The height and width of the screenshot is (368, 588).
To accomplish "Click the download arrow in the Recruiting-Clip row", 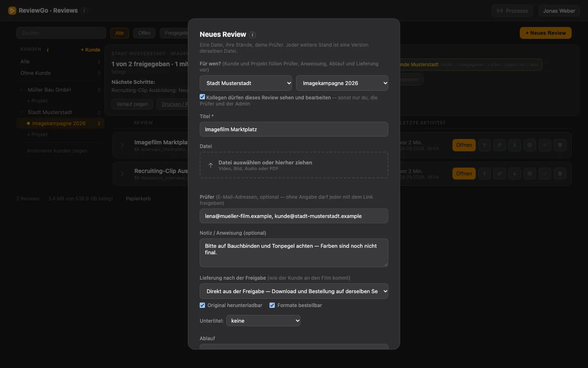I will coord(514,174).
